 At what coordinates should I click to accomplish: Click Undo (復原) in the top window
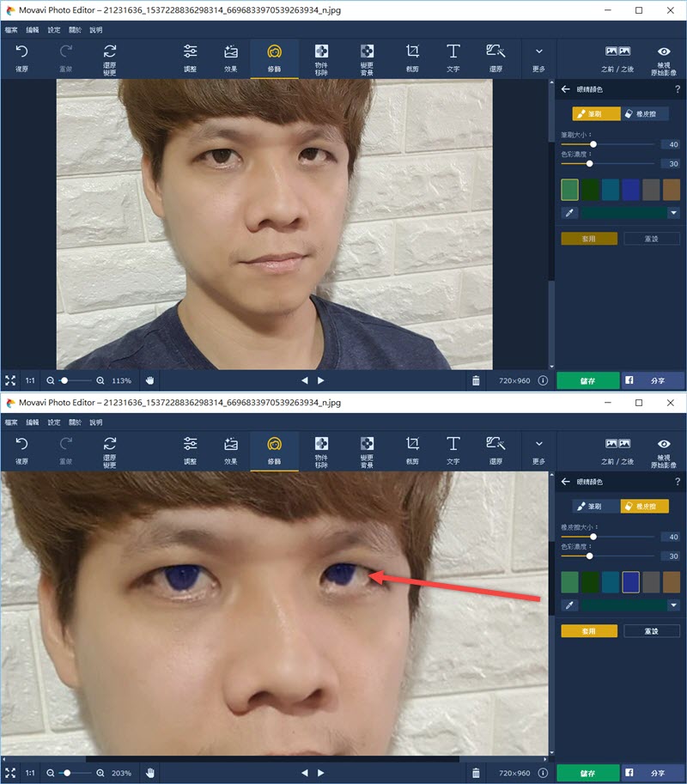(x=21, y=58)
